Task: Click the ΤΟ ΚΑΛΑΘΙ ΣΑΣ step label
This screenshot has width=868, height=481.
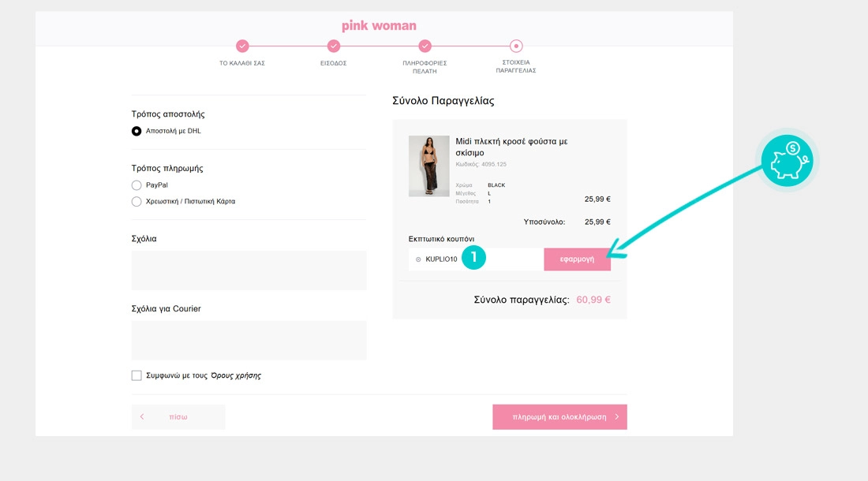Action: [x=242, y=63]
